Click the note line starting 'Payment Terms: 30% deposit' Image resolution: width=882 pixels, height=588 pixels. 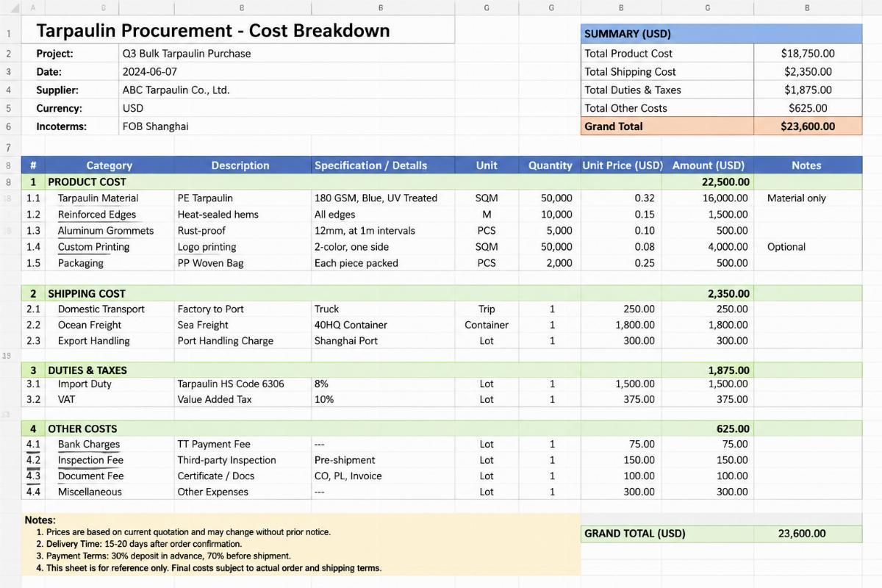[163, 556]
